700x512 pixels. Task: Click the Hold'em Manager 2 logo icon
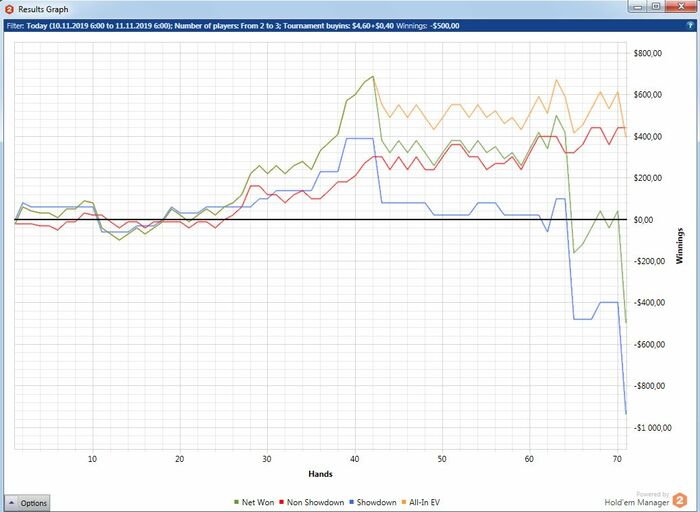[x=680, y=500]
